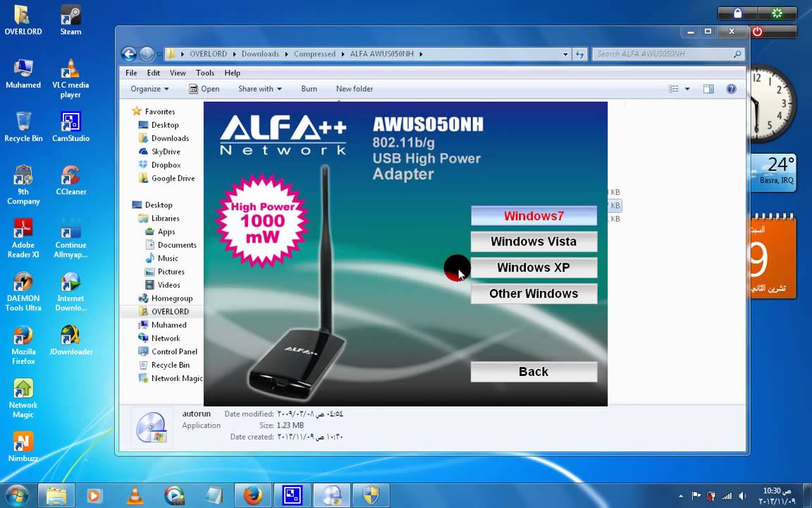Choose the Windows XP driver button
The width and height of the screenshot is (812, 508).
(534, 267)
